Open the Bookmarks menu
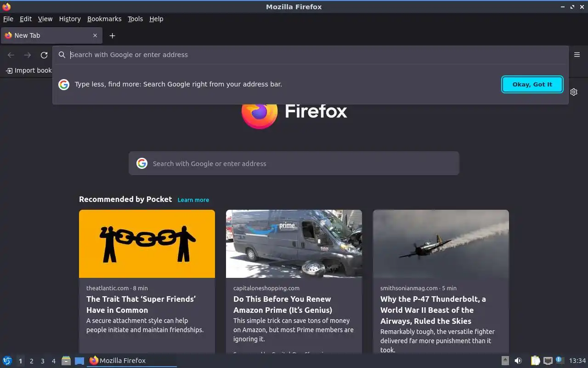588x368 pixels. 104,19
